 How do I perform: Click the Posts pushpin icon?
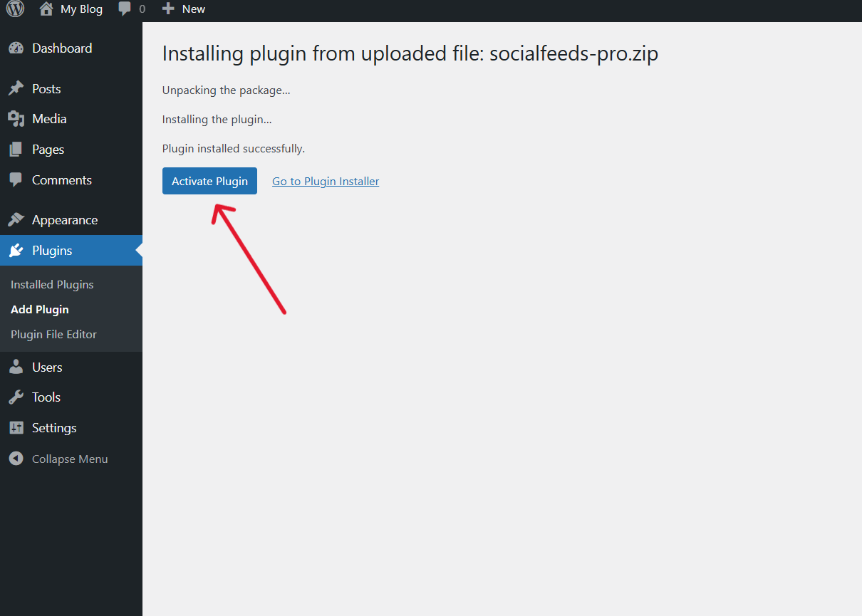(x=16, y=89)
